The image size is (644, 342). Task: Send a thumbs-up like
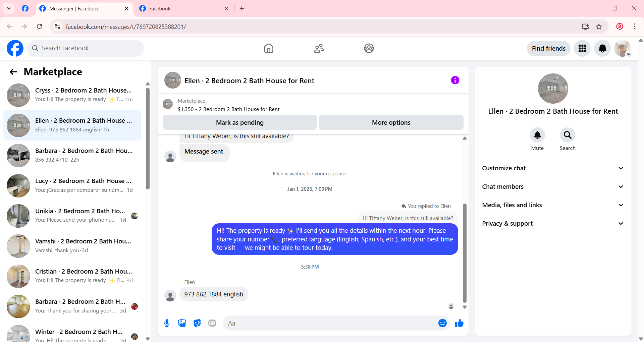(x=459, y=323)
